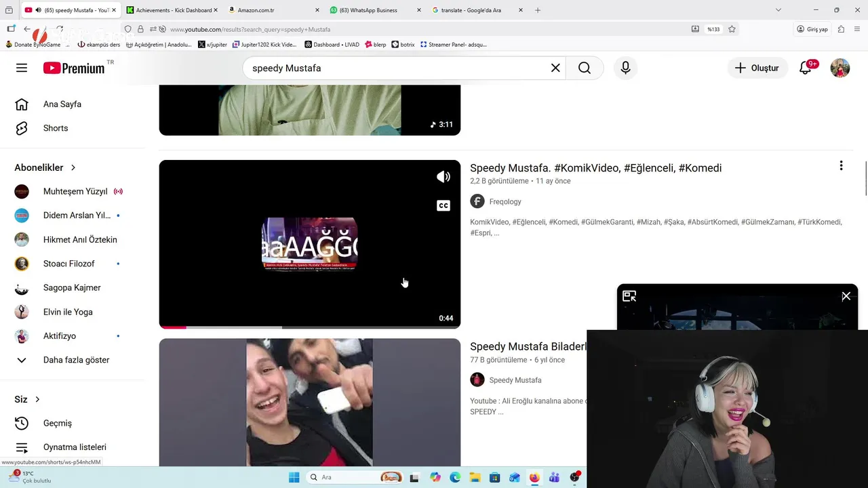Play the 0:44 preview video thumbnail

pyautogui.click(x=310, y=244)
